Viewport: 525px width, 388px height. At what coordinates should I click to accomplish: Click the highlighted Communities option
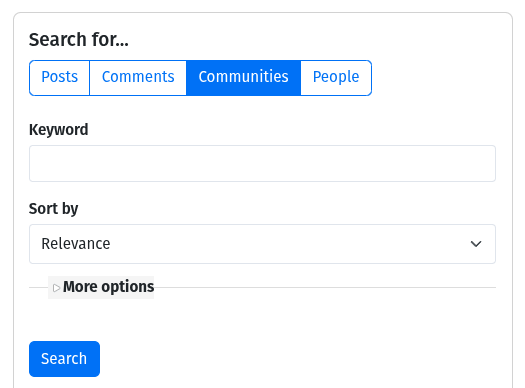point(243,78)
